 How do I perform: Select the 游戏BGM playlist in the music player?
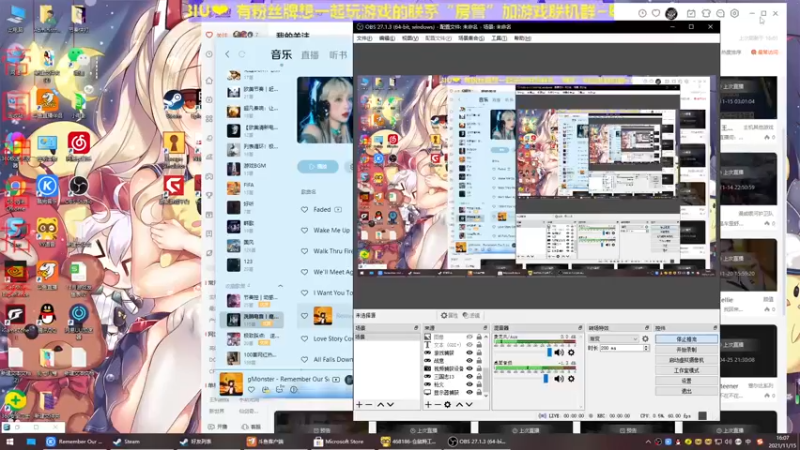tap(254, 168)
